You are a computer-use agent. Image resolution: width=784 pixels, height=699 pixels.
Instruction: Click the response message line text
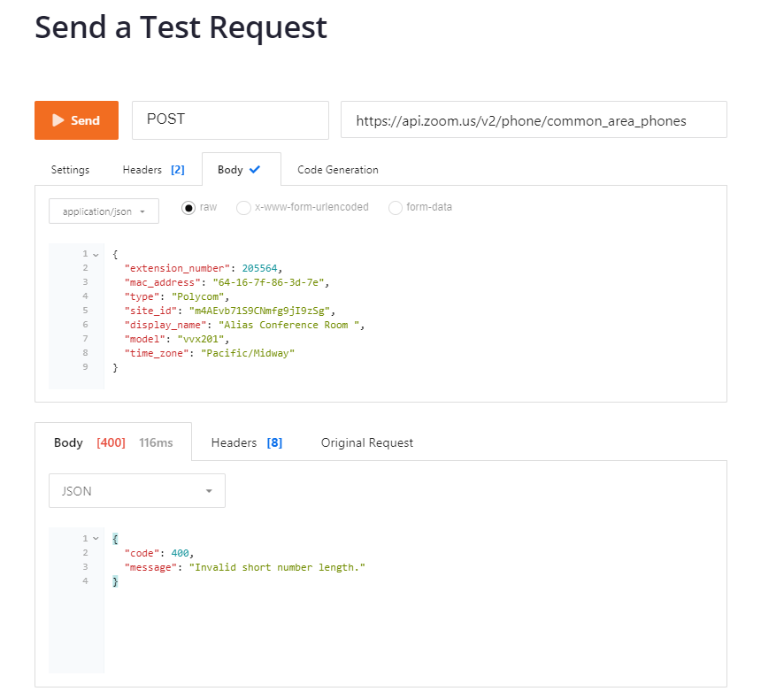245,567
